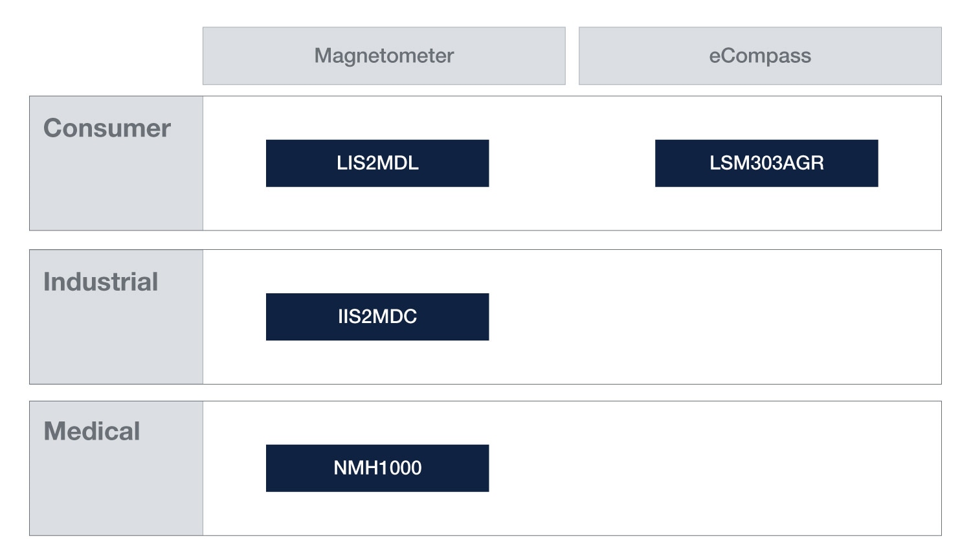The height and width of the screenshot is (560, 971).
Task: Click the empty eCompass cell in Industrial row
Action: (x=760, y=317)
